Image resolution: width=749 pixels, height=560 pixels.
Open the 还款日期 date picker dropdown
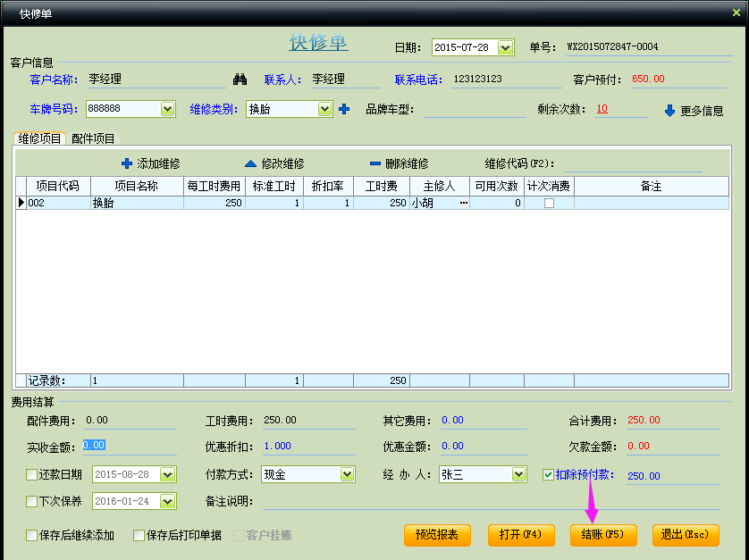167,474
